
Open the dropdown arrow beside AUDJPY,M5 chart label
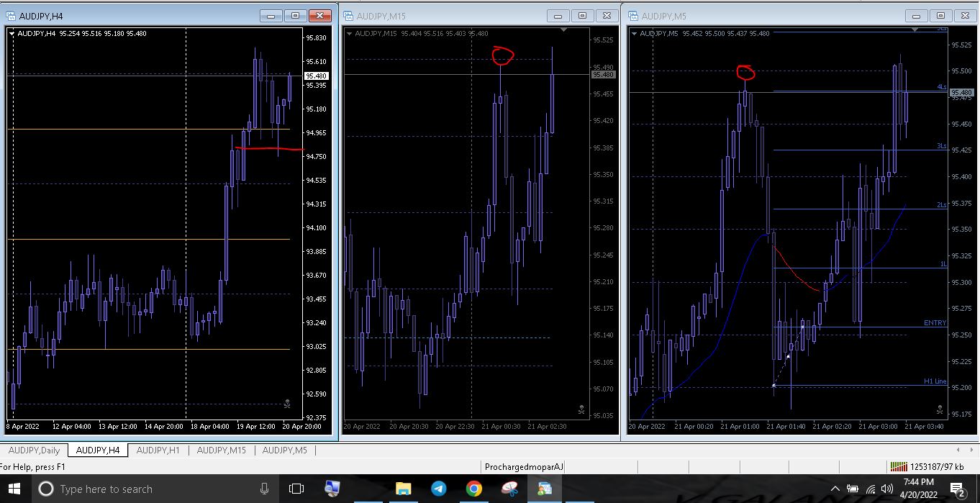point(635,33)
